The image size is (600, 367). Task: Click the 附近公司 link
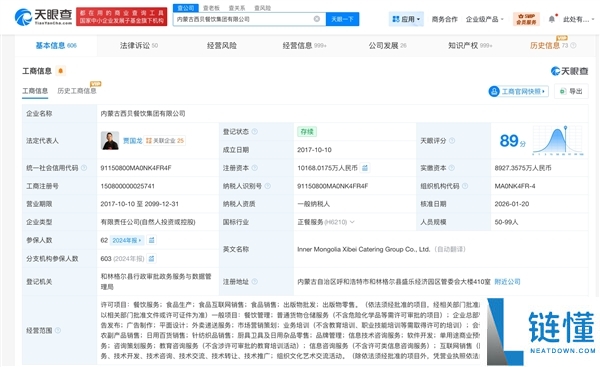tap(507, 282)
